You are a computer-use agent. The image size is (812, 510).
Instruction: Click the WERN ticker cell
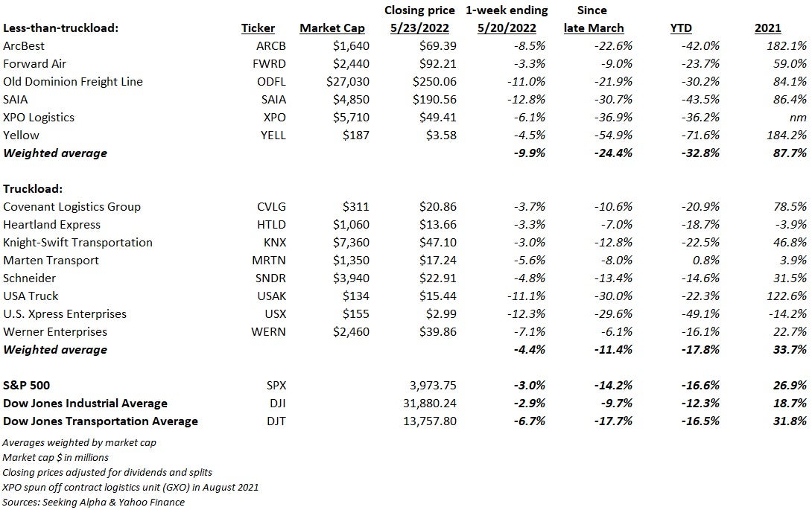268,332
